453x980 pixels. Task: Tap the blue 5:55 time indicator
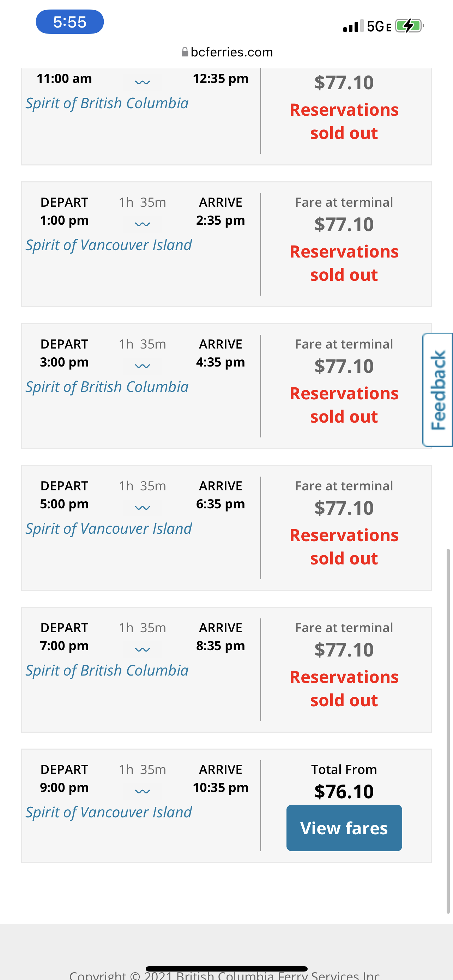[x=70, y=22]
